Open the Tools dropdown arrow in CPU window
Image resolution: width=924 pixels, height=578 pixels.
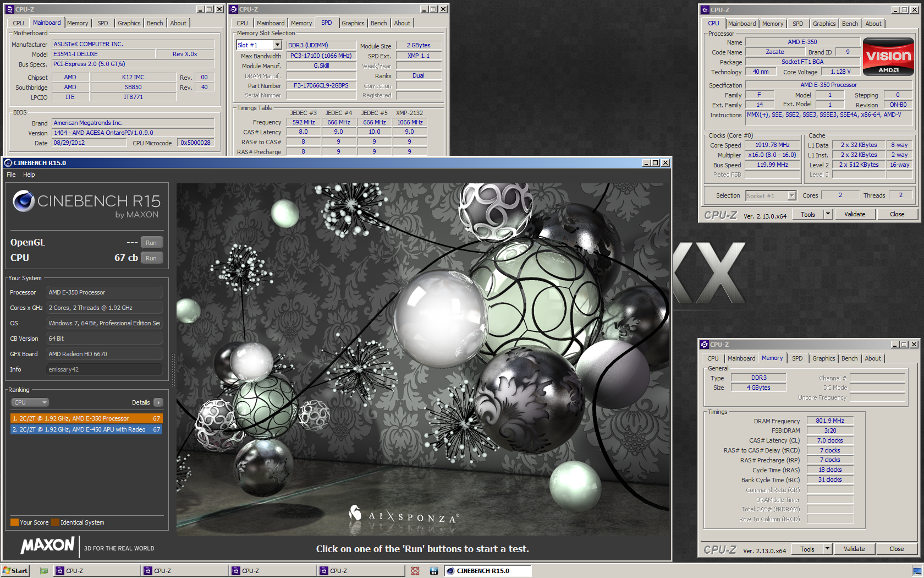tap(828, 215)
